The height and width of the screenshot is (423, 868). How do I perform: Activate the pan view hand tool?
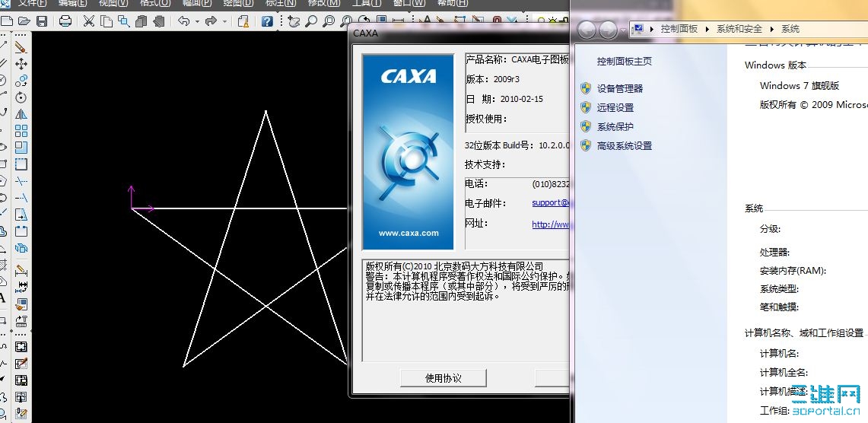click(x=294, y=21)
